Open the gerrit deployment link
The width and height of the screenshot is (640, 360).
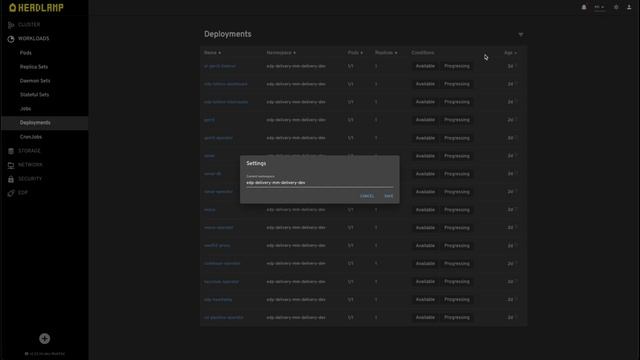[x=209, y=120]
